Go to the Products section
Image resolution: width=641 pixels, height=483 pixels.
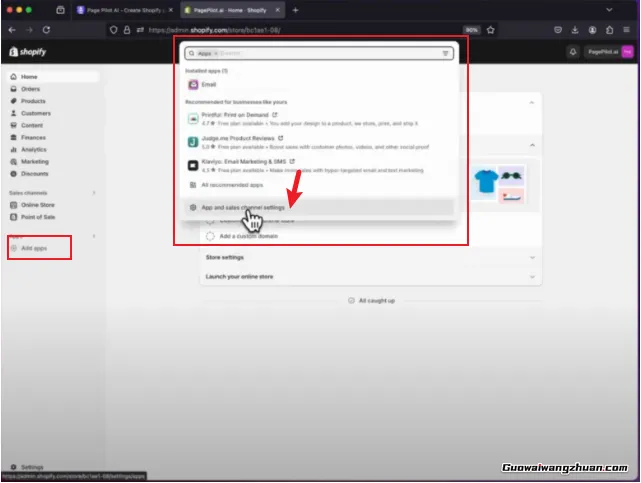point(32,101)
